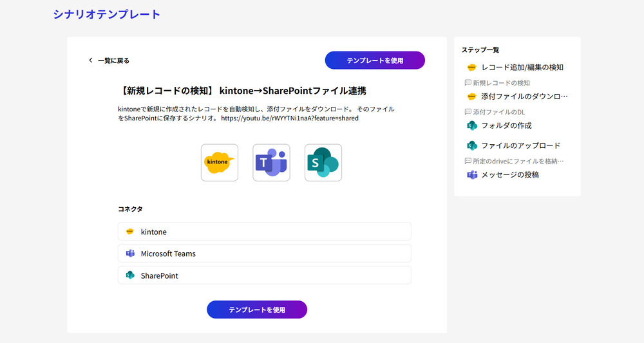Select the SharePoint connector row
Viewport: 644px width, 343px height.
[x=265, y=275]
